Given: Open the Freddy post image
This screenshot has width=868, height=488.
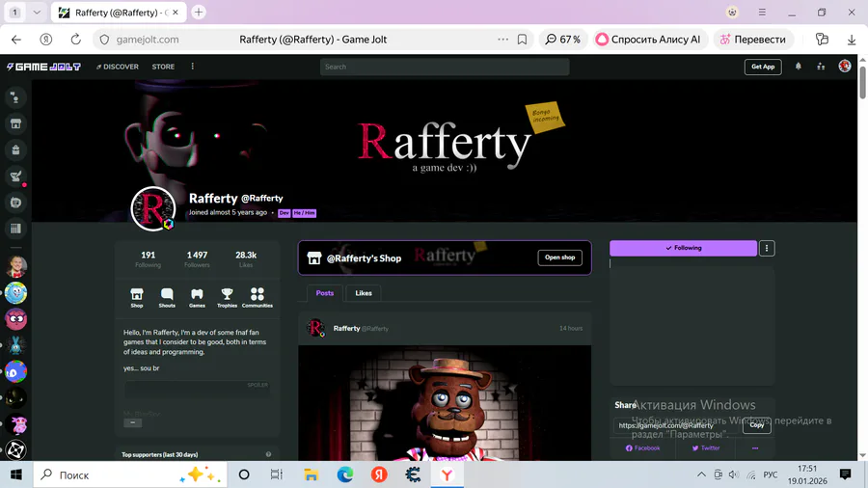Looking at the screenshot, I should click(x=445, y=403).
